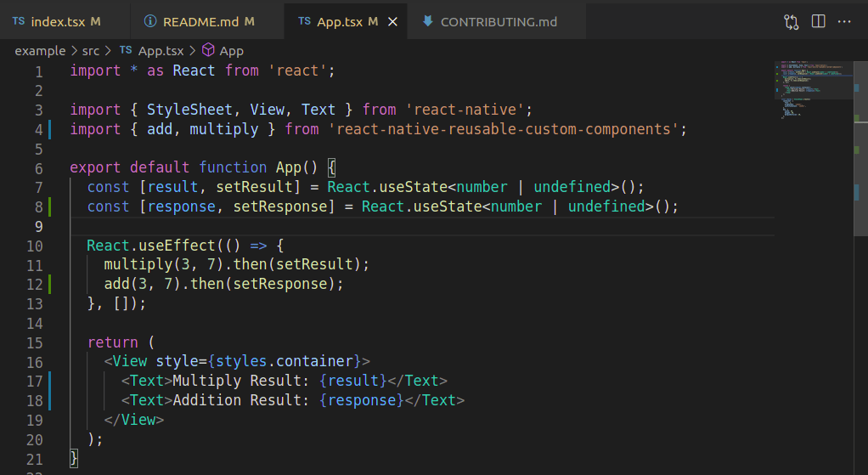Click the green change marker at line 8
Image resolution: width=868 pixels, height=475 pixels.
point(51,206)
